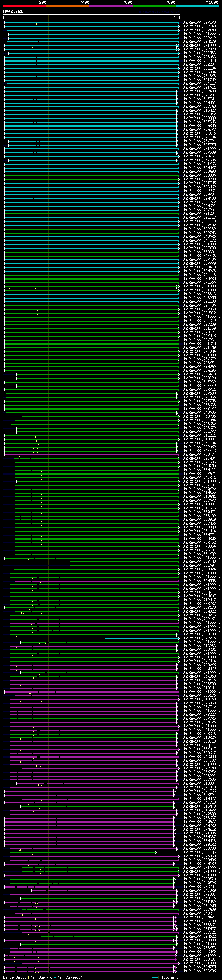
Task: Click the UniRef100_B4G0Q5 label
Action: [x=199, y=412]
